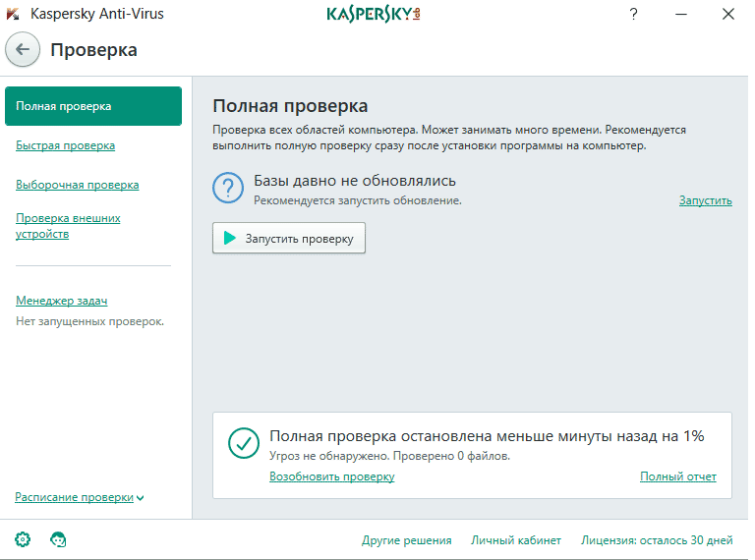Expand Расписание проверки dropdown
This screenshot has width=755, height=560.
tap(80, 497)
